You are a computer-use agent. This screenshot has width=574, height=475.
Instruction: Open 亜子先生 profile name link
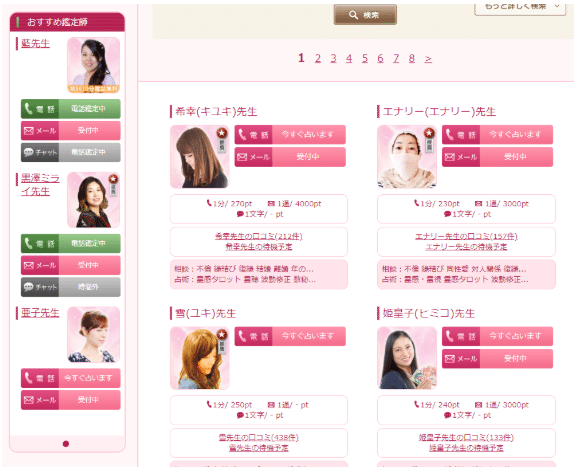pyautogui.click(x=40, y=313)
